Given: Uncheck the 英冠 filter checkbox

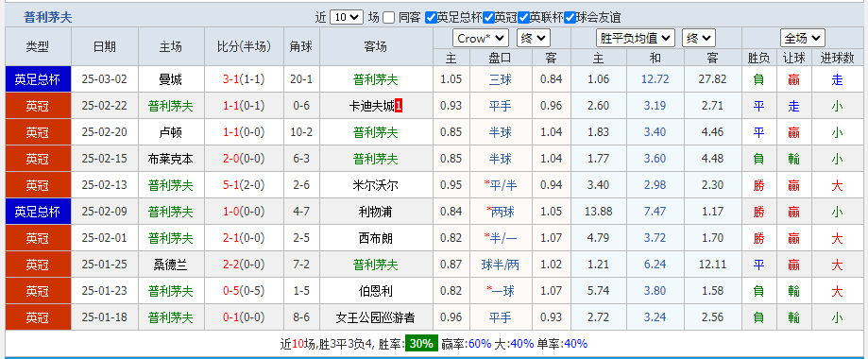Looking at the screenshot, I should tap(488, 18).
